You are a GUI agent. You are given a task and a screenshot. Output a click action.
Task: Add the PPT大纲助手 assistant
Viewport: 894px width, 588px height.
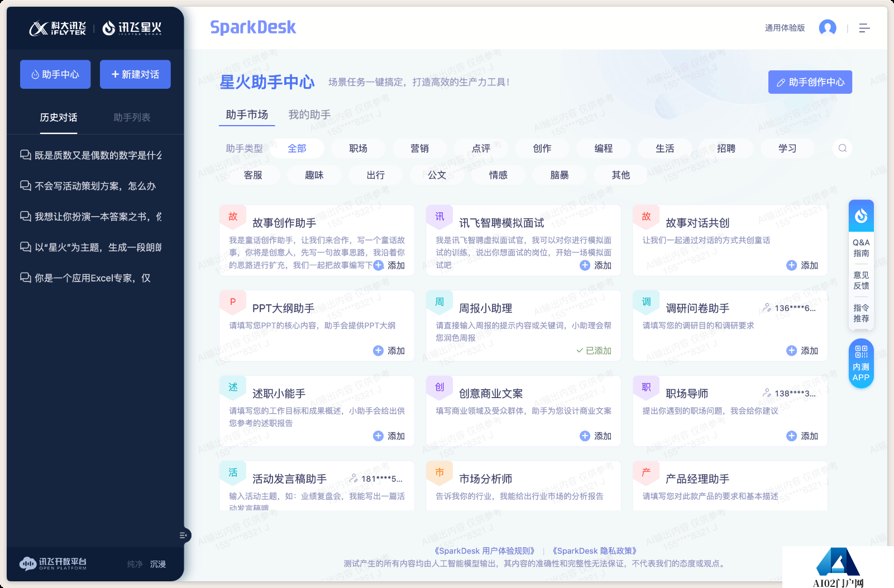click(x=389, y=351)
